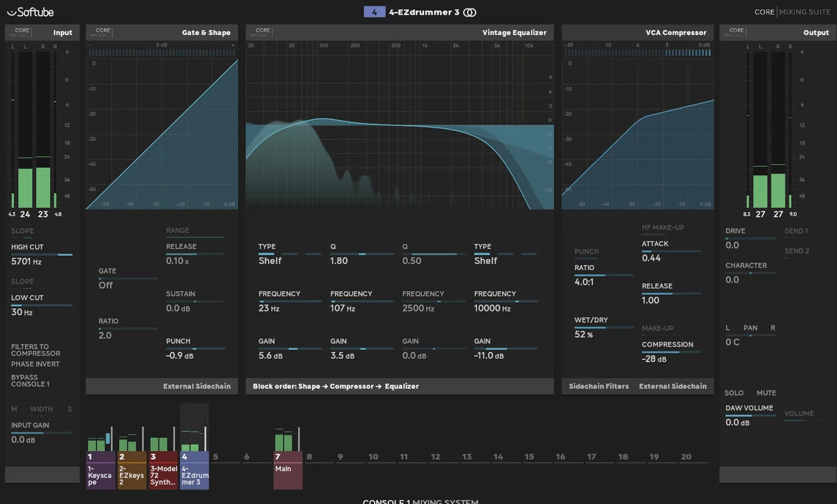Image resolution: width=837 pixels, height=504 pixels.
Task: Adjust the Low Cut 30 Hz slider
Action: (42, 305)
